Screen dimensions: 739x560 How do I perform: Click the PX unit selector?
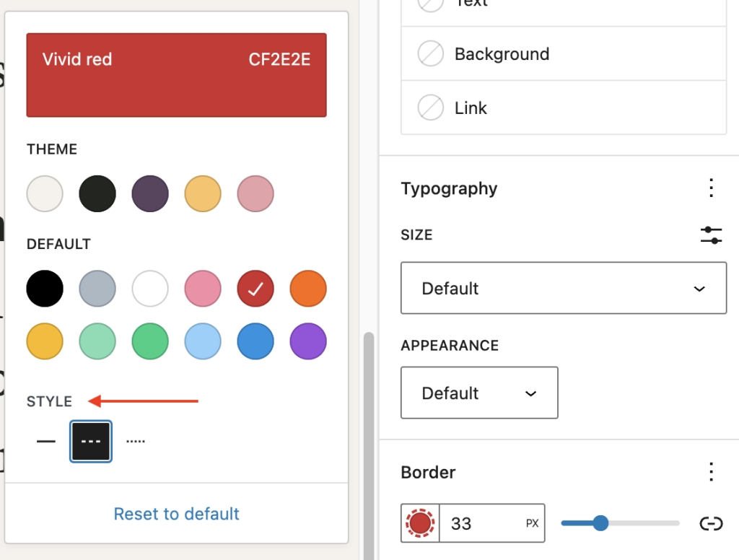point(532,523)
